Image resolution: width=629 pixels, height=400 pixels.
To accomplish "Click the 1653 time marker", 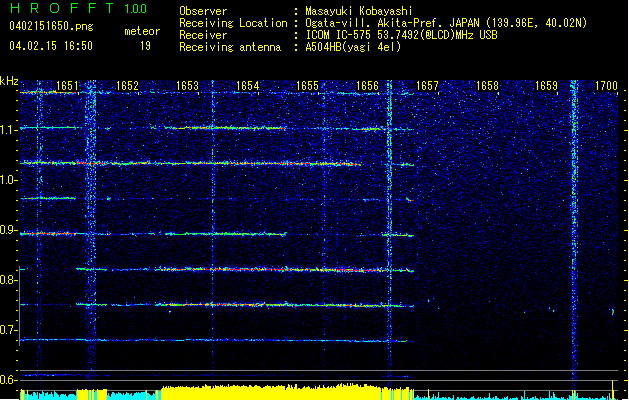I will (x=187, y=86).
